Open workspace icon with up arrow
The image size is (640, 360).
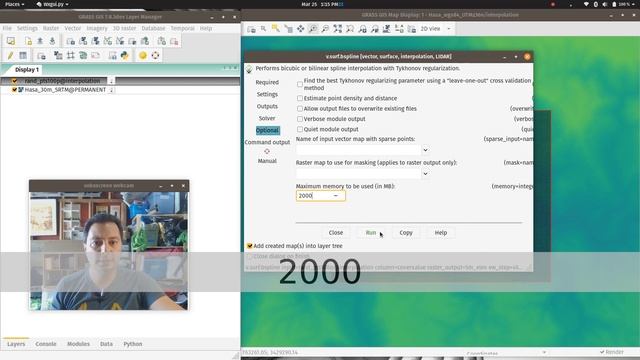click(x=40, y=41)
